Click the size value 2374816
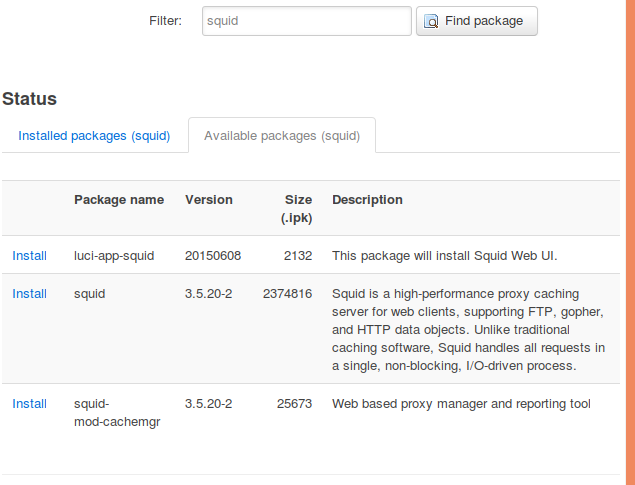Viewport: 635px width, 485px height. pyautogui.click(x=288, y=294)
